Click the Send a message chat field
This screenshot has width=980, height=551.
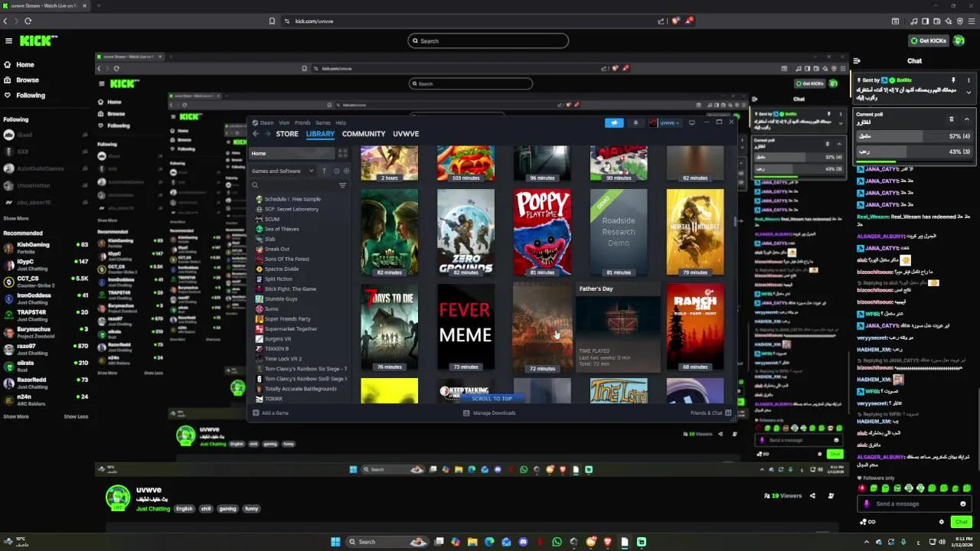point(915,504)
